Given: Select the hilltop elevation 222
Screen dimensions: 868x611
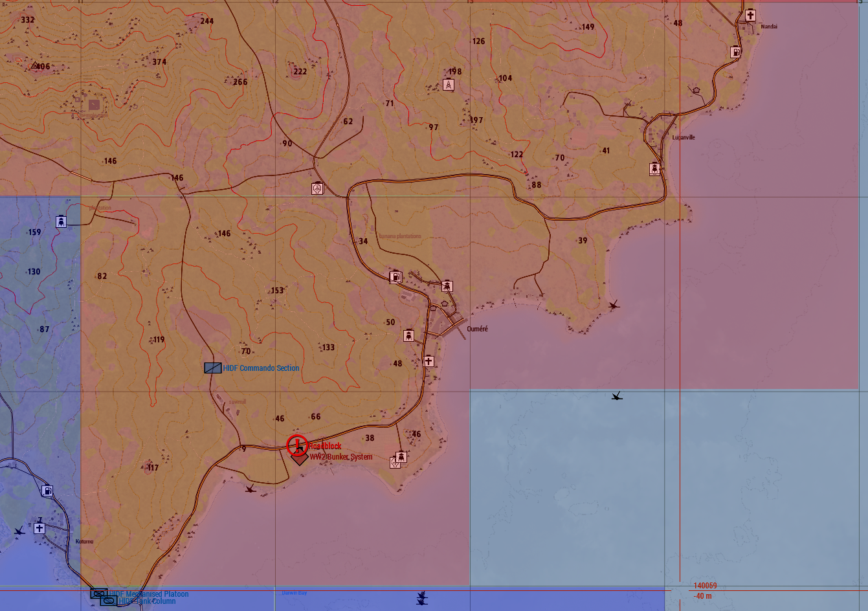Looking at the screenshot, I should [300, 72].
